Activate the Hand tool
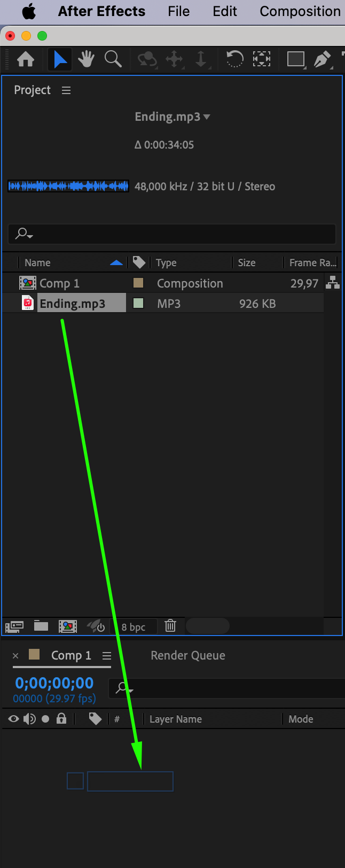Viewport: 345px width, 868px height. (x=86, y=59)
